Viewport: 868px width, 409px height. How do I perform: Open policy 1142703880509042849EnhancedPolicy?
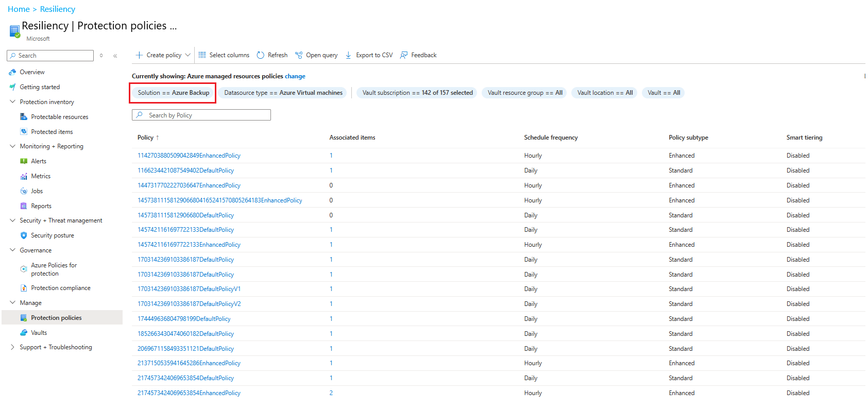point(189,156)
